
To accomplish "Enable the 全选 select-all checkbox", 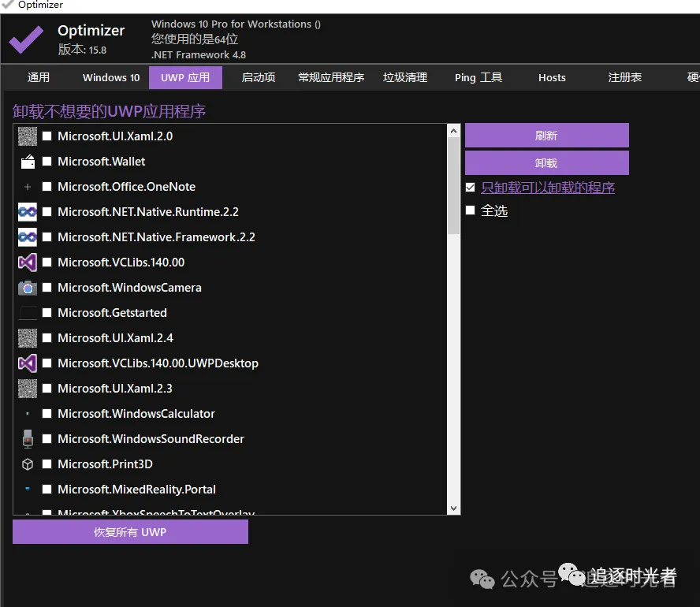I will 470,210.
